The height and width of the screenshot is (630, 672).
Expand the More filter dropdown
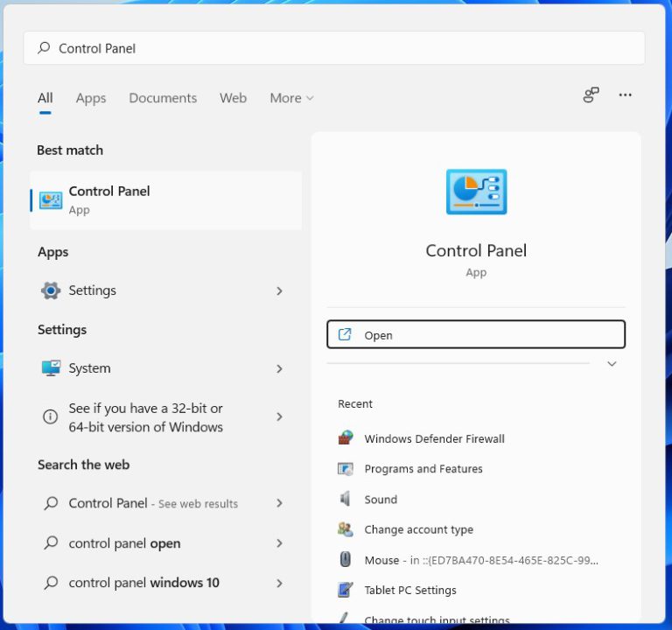click(291, 98)
